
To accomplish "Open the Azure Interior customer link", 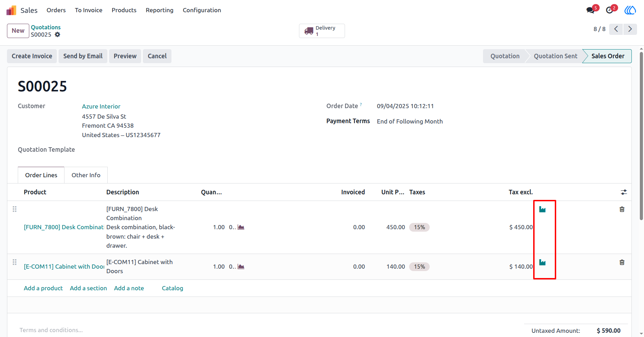I will point(101,106).
